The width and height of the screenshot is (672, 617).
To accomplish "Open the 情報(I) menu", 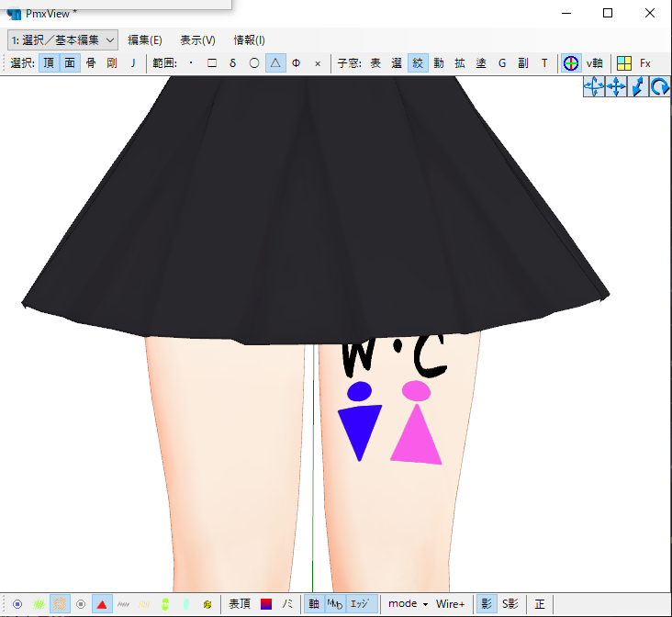I will [249, 40].
